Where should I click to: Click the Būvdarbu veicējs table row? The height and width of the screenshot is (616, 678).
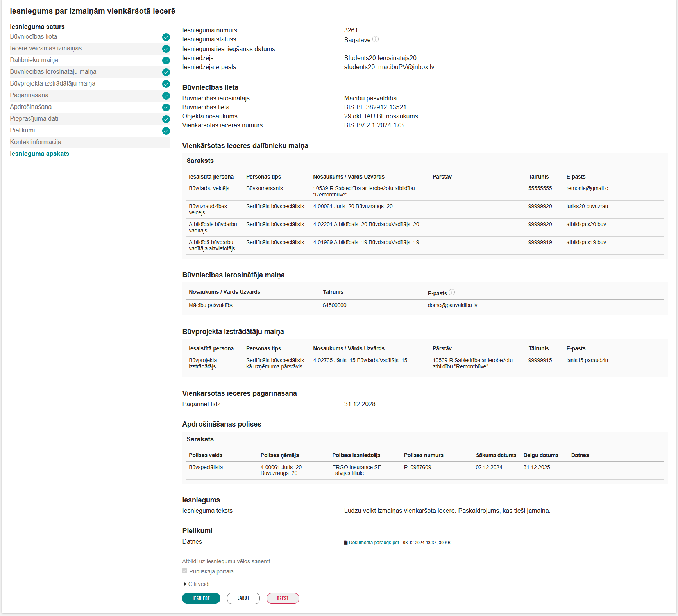click(x=425, y=191)
